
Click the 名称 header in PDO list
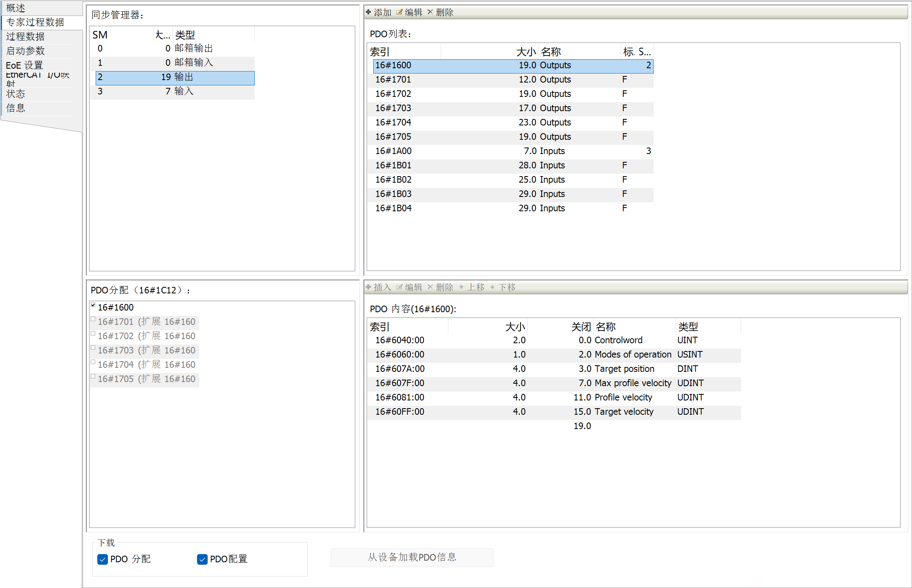[580, 52]
